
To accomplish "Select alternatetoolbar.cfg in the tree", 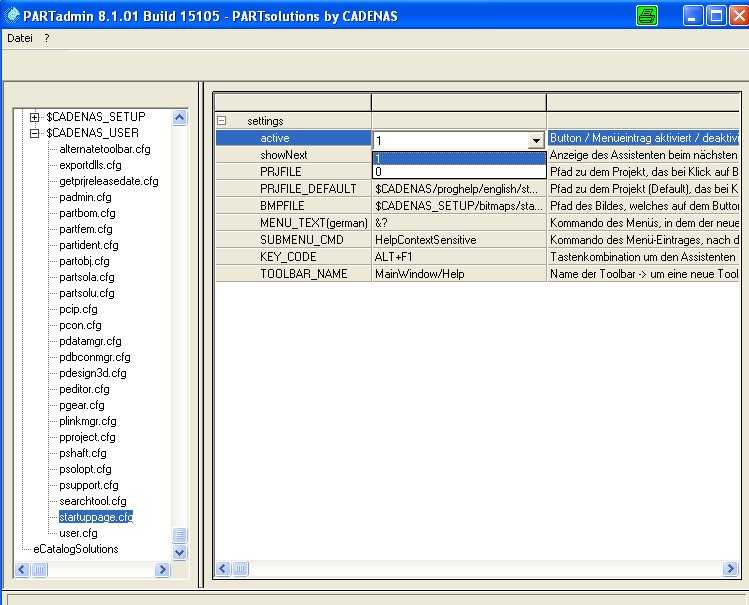I will 105,149.
